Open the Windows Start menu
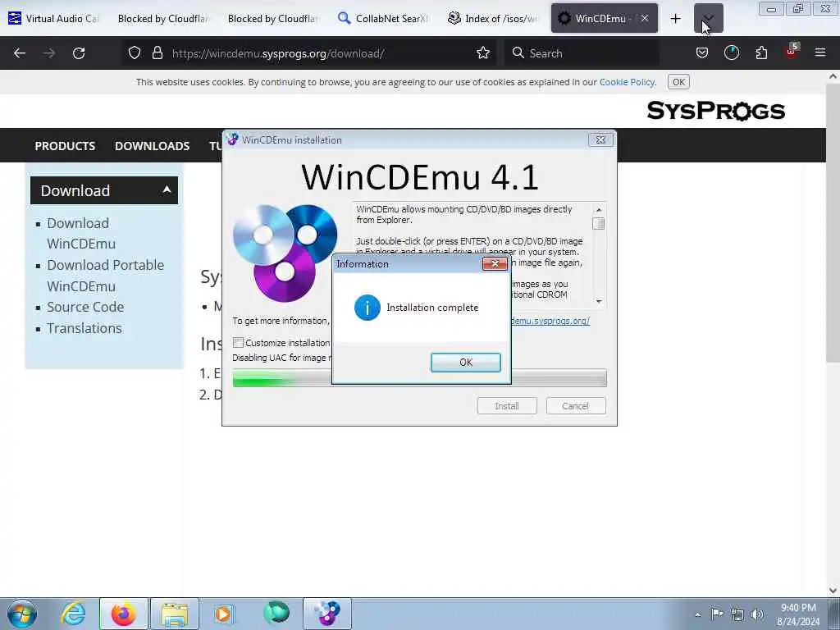The width and height of the screenshot is (840, 630). [x=22, y=614]
